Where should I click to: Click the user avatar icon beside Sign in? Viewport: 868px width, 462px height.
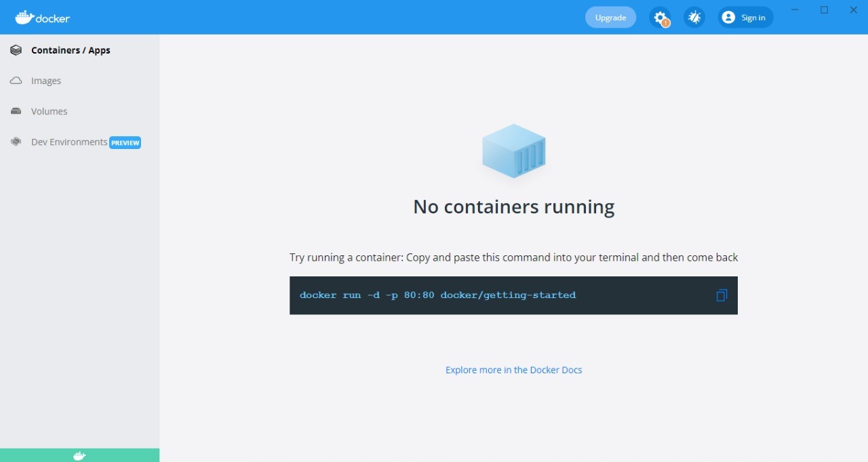click(x=728, y=18)
